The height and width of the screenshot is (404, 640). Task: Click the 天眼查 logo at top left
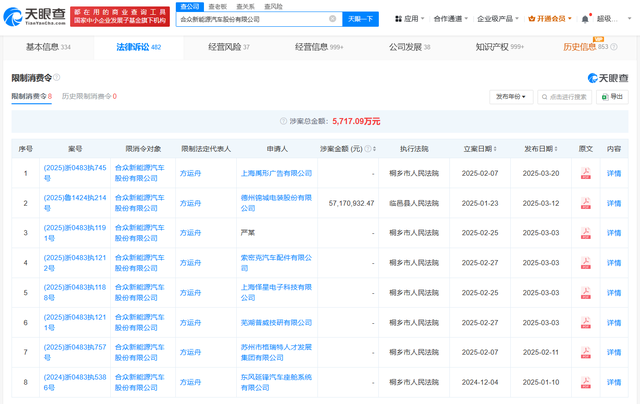click(34, 16)
